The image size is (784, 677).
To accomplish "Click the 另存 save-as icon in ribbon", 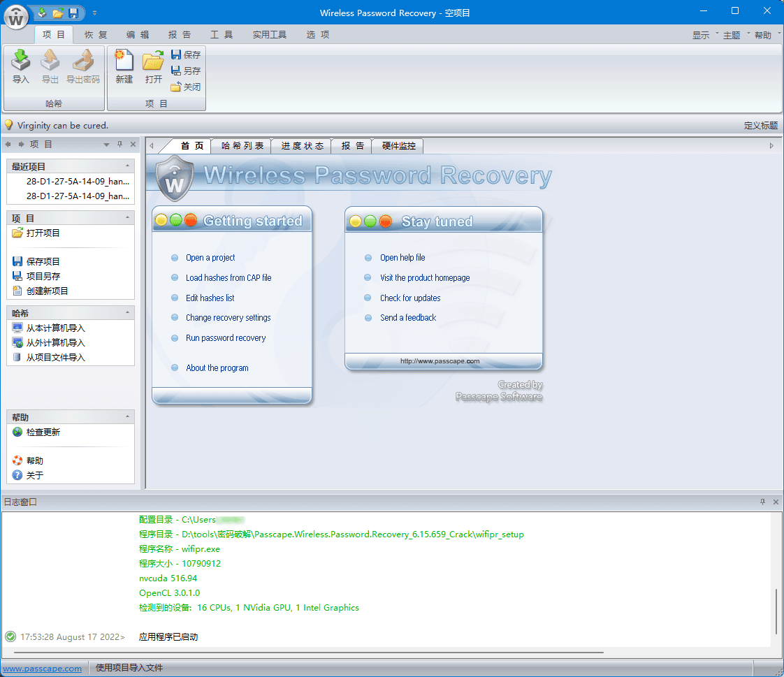I will point(185,71).
